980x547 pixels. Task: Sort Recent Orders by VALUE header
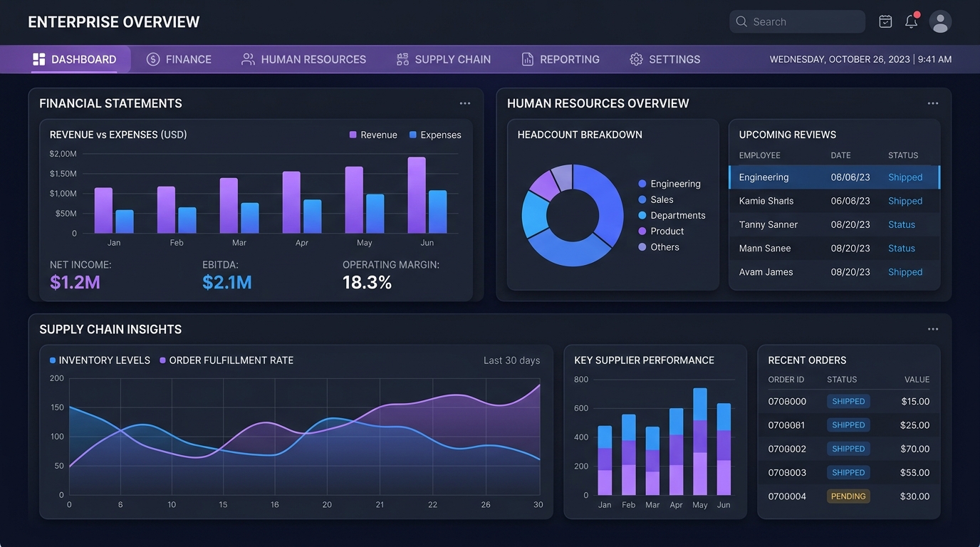point(917,380)
